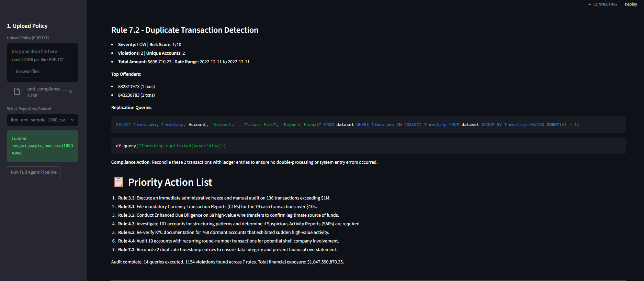The height and width of the screenshot is (281, 644).
Task: Click the Top Offenders label
Action: 126,74
